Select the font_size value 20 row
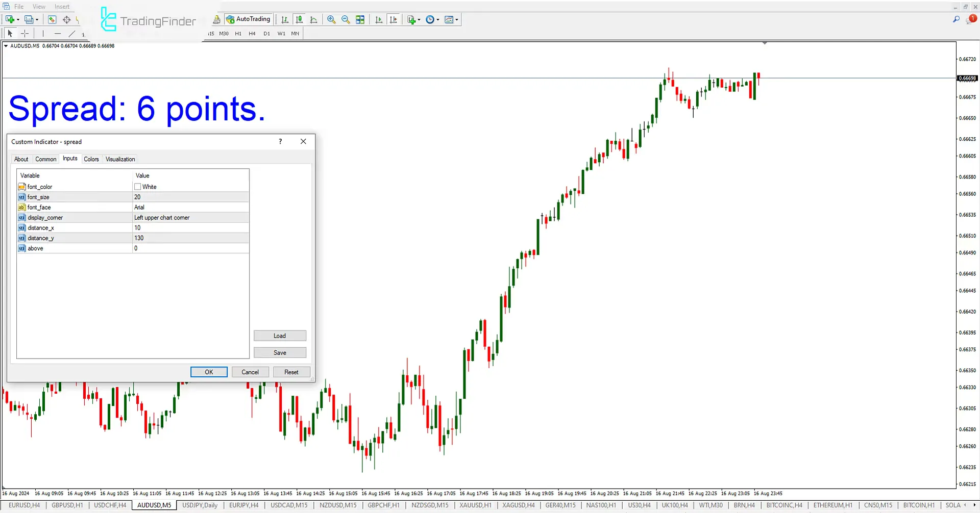 (153, 197)
